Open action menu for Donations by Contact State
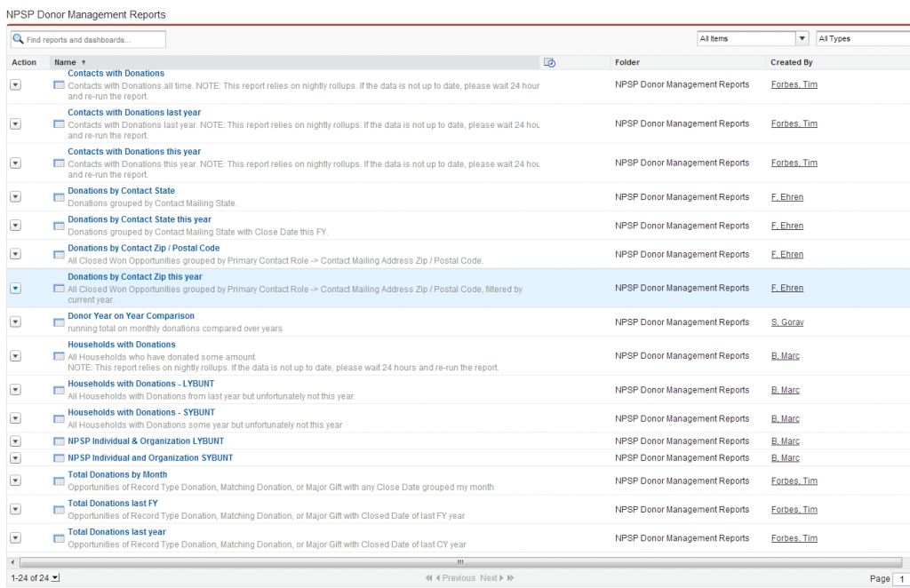Screen dimensions: 910x588 pyautogui.click(x=16, y=197)
